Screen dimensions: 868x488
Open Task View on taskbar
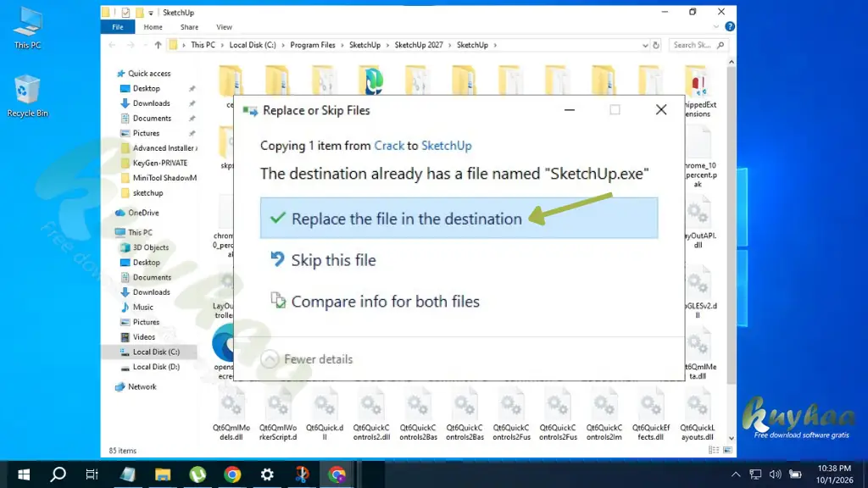point(92,474)
